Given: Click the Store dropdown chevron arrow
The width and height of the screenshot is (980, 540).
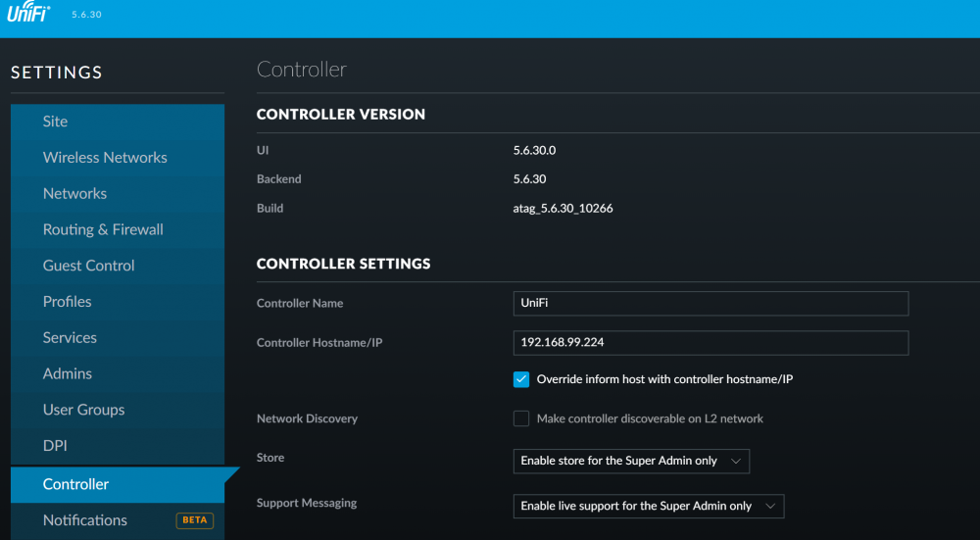Looking at the screenshot, I should (x=736, y=462).
